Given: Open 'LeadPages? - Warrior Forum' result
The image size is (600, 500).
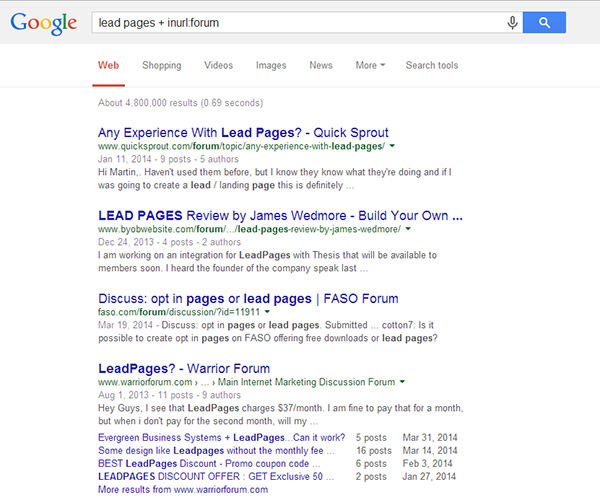Looking at the screenshot, I should (184, 369).
